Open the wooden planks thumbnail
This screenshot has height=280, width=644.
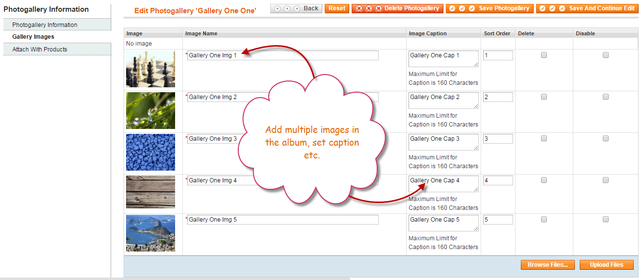coord(151,192)
